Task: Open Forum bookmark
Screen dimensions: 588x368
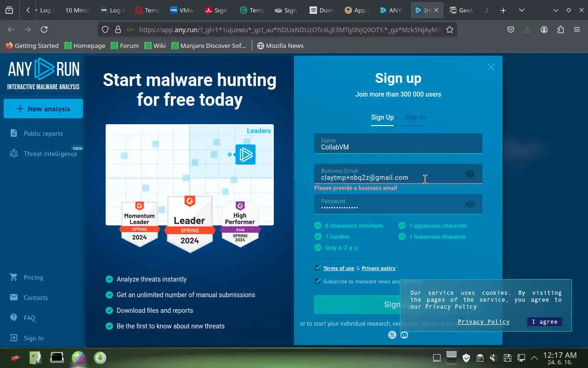Action: 124,46
